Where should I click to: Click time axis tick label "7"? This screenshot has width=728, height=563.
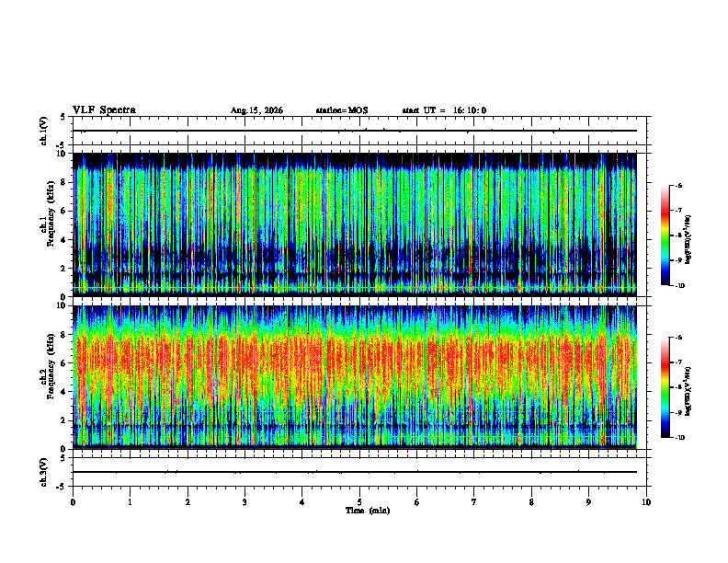tap(474, 502)
